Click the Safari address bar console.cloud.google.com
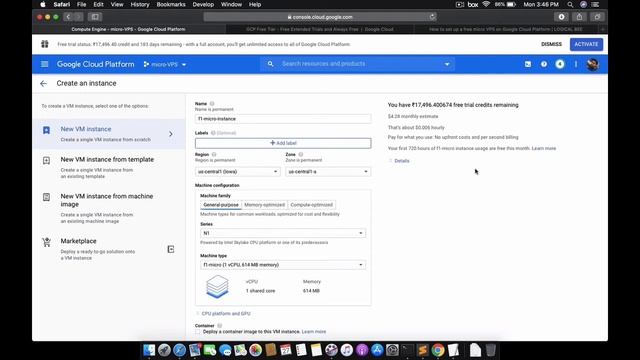The width and height of the screenshot is (640, 360). pos(320,17)
